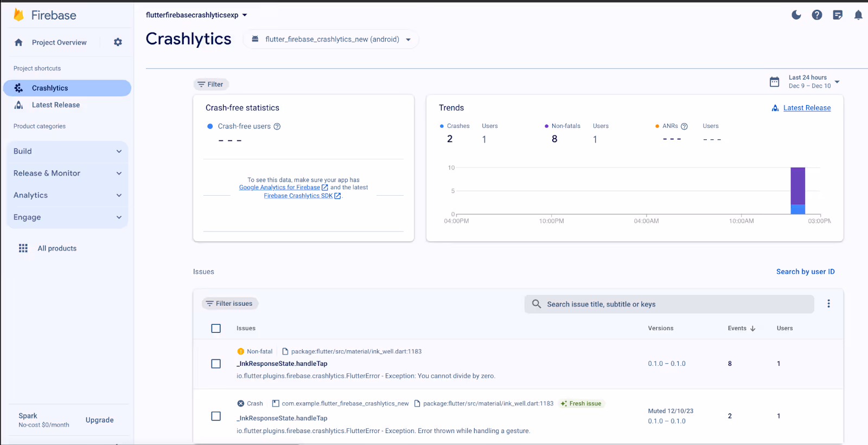Click the android app icon in selector
The width and height of the screenshot is (868, 445).
[255, 39]
